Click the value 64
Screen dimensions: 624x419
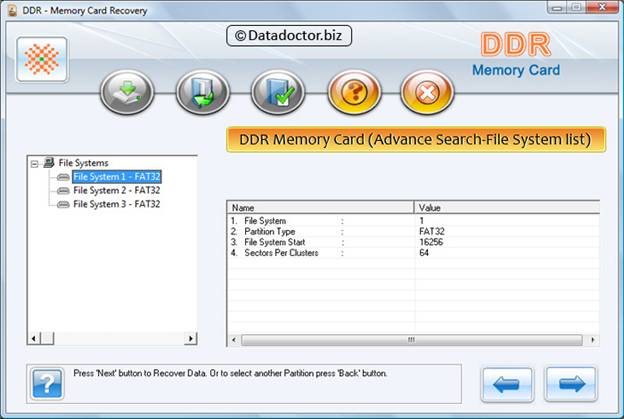point(424,253)
